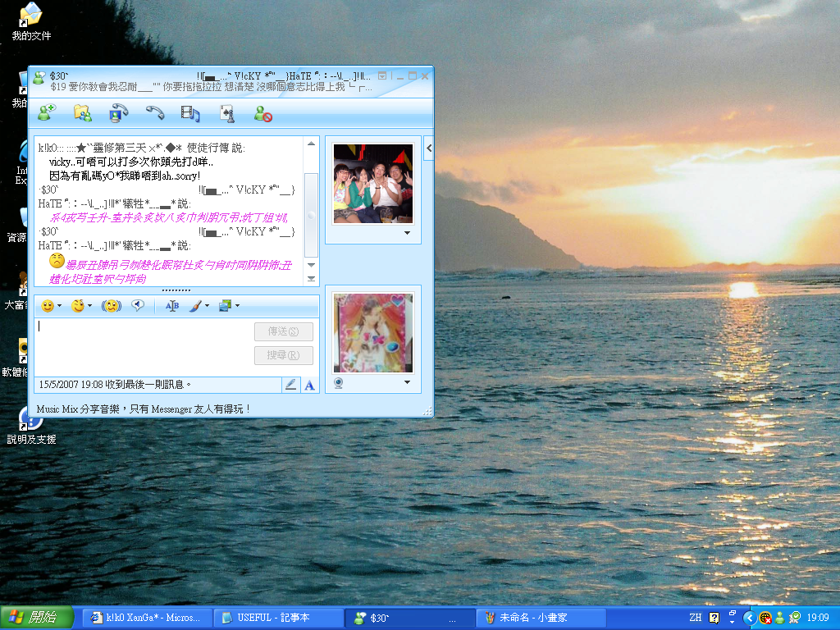840x630 pixels.
Task: Send a nudge using the shaking face icon
Action: point(111,306)
